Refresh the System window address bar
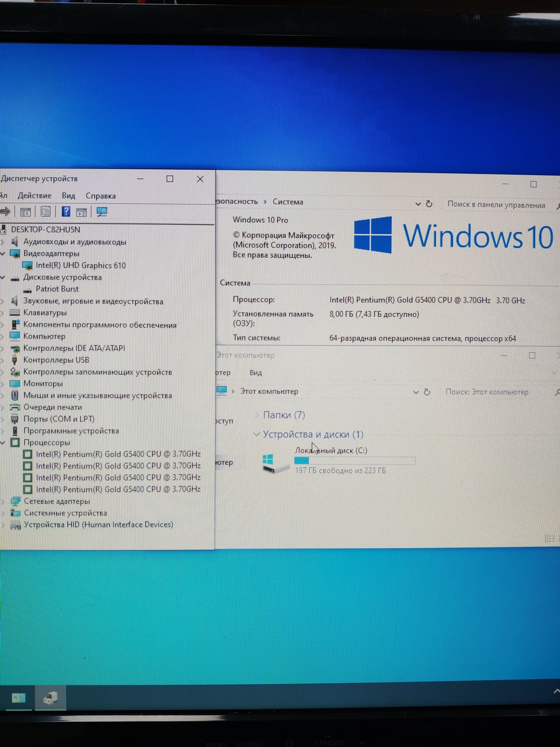This screenshot has height=747, width=560. pos(429,204)
